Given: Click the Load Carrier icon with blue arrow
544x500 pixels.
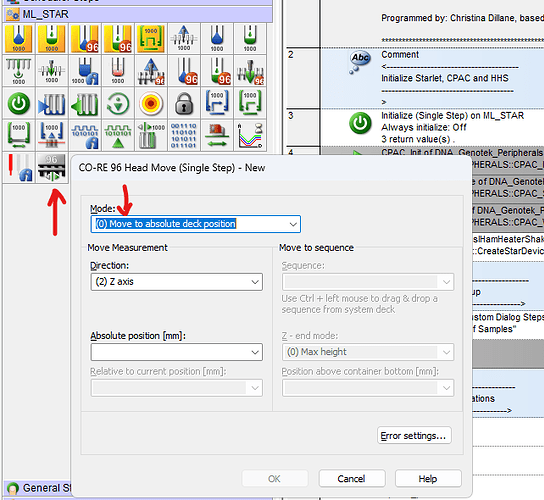Looking at the screenshot, I should [x=52, y=103].
